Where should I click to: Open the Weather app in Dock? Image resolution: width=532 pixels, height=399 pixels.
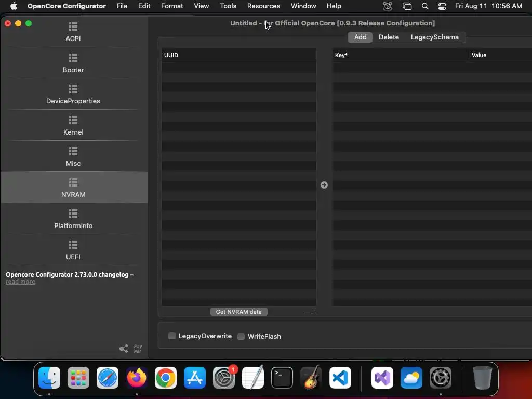411,378
